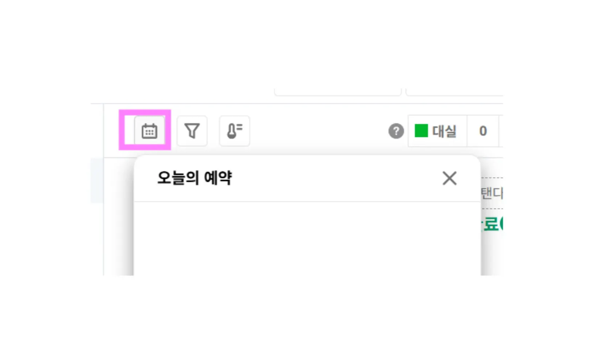Click inside the empty 오늘의 예약 popup body

307,238
